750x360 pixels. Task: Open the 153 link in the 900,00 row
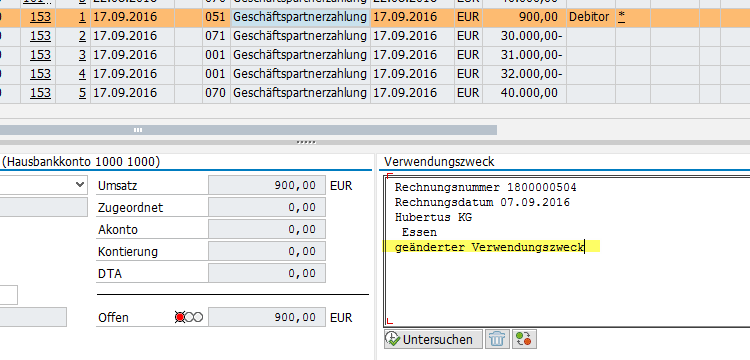click(40, 17)
